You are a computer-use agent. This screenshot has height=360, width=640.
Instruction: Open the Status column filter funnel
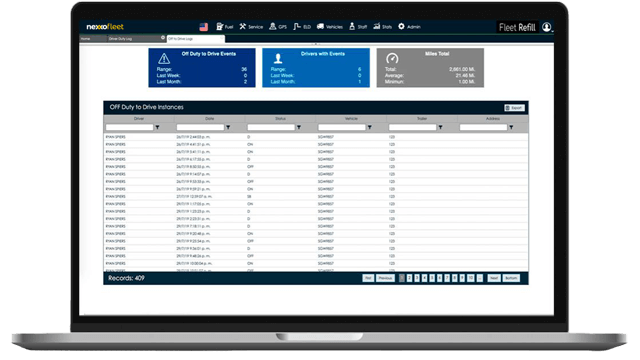pos(299,127)
